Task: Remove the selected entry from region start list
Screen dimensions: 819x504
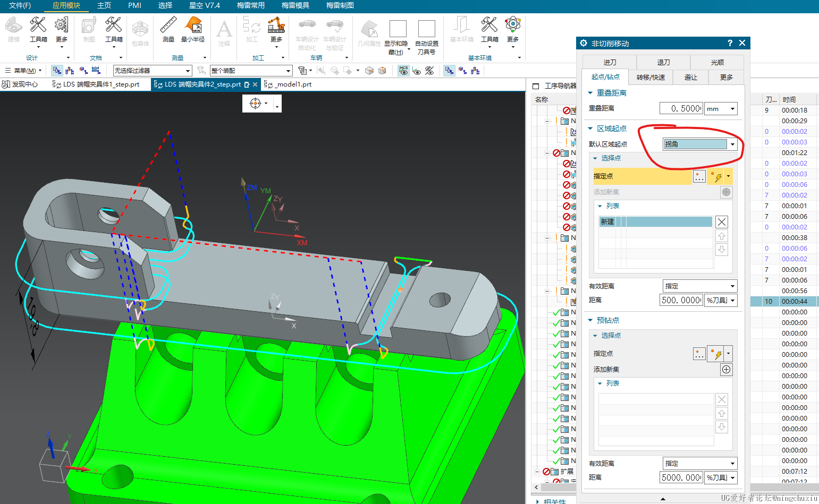Action: tap(721, 222)
